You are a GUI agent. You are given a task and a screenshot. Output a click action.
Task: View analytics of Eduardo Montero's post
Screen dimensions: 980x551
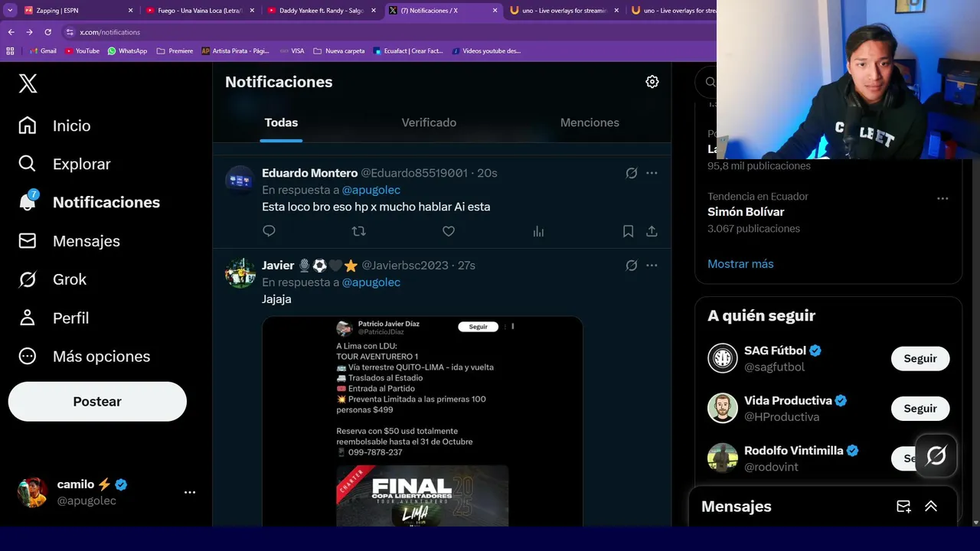pyautogui.click(x=538, y=231)
